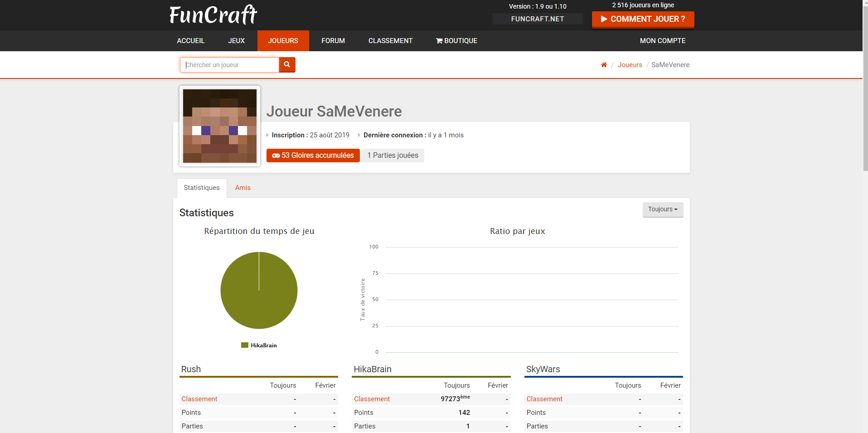Click the Version : 1.9 ou 1.10 text
Screen dimensions: 868x433
pyautogui.click(x=538, y=6)
